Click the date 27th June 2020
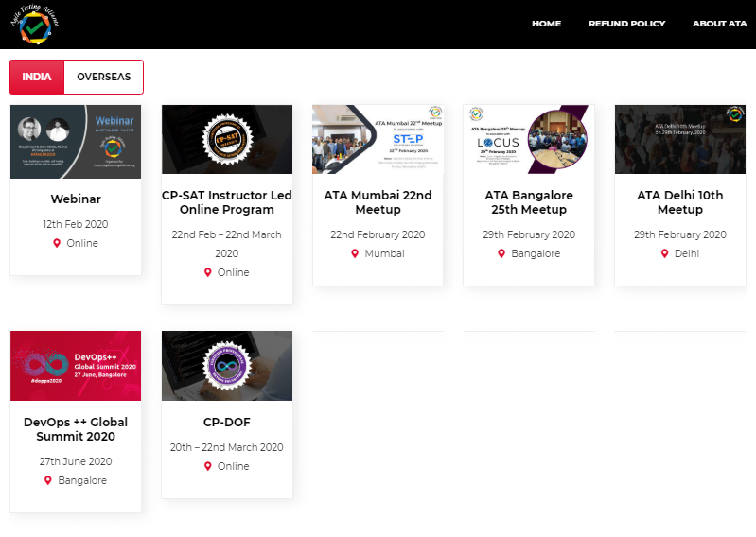 pyautogui.click(x=76, y=461)
